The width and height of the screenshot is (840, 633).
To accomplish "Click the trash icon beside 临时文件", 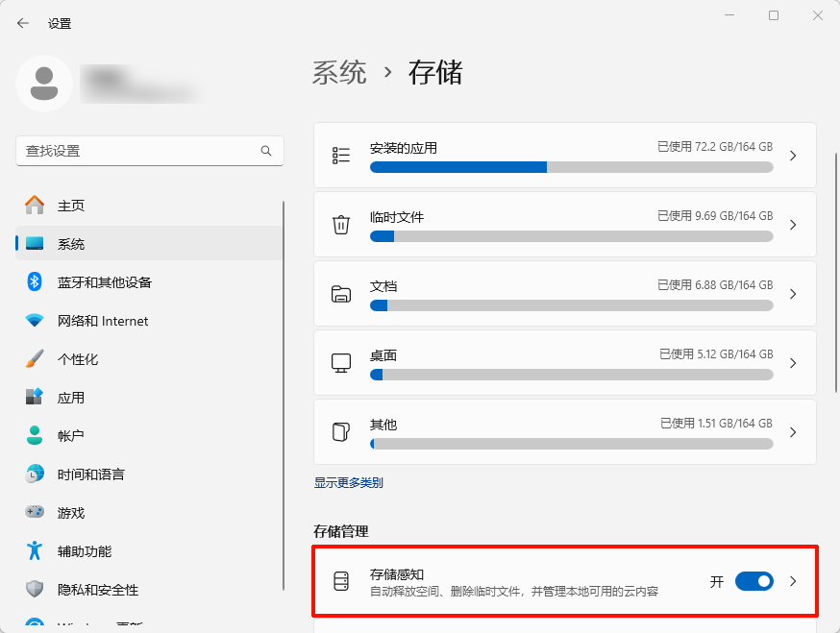I will coord(341,224).
